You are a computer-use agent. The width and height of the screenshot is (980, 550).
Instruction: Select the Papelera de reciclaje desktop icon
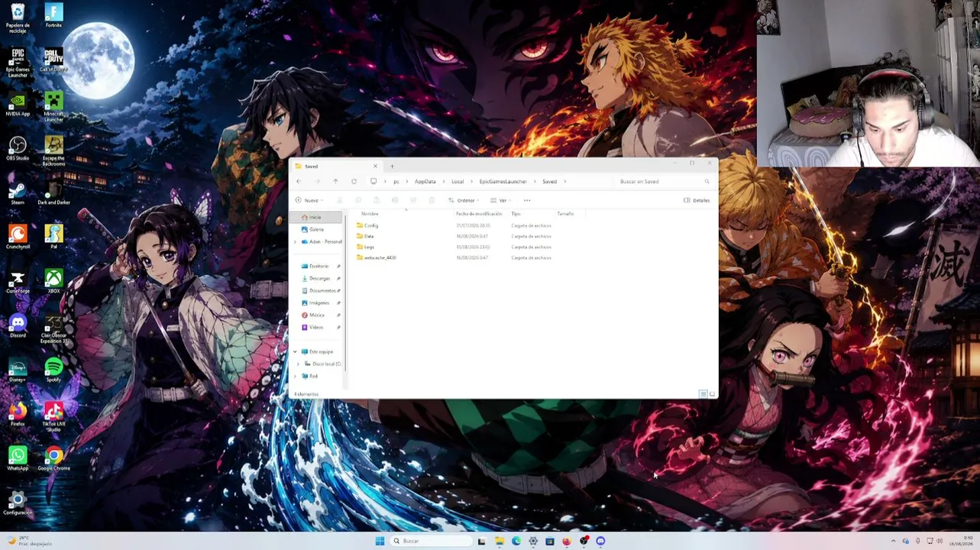(18, 19)
